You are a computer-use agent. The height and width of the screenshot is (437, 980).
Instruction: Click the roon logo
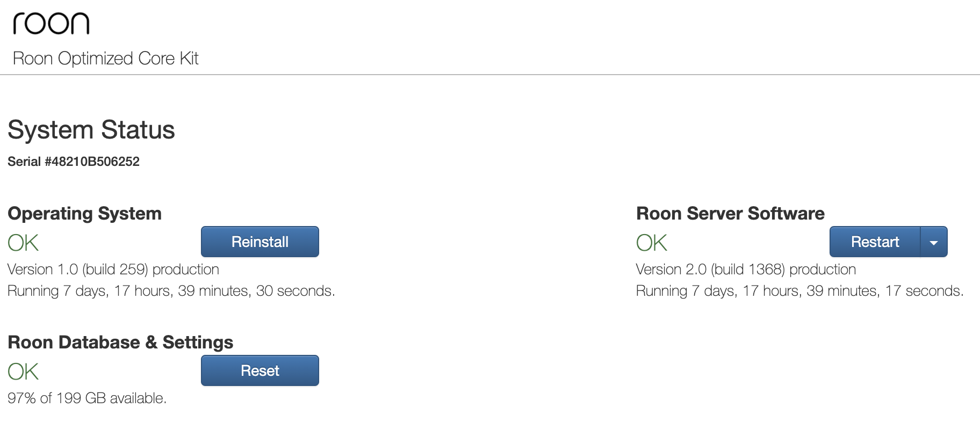click(x=51, y=24)
